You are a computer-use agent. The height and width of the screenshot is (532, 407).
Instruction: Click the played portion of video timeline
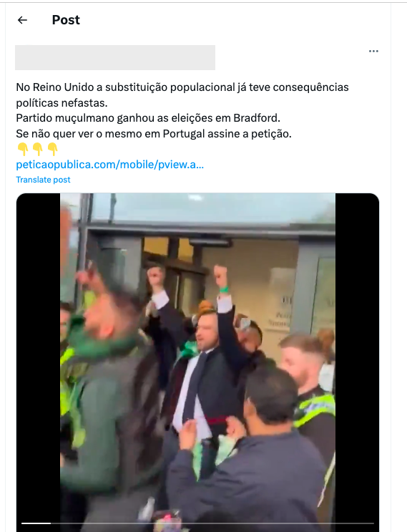pos(36,523)
